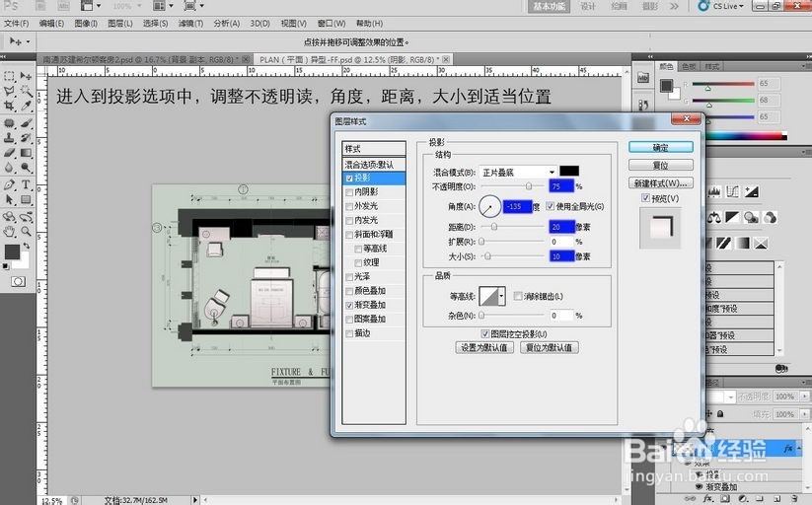Select the Magic Wand tool
The image size is (812, 505).
pos(26,91)
